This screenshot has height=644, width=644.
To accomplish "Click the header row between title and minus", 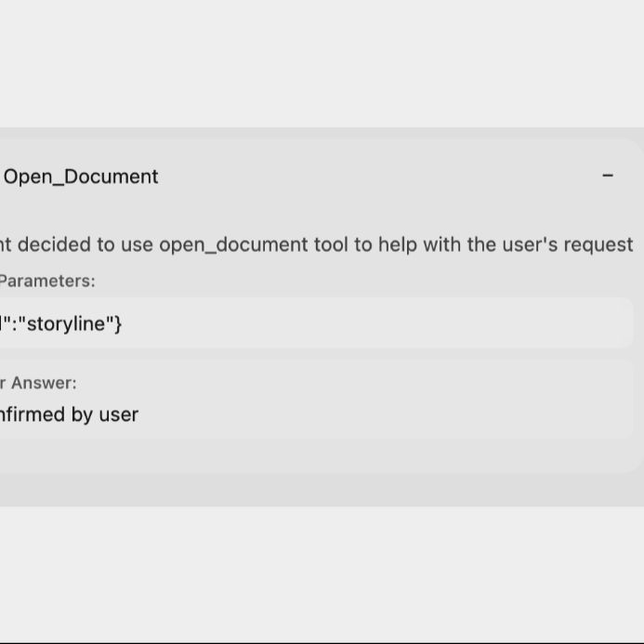I will (372, 177).
